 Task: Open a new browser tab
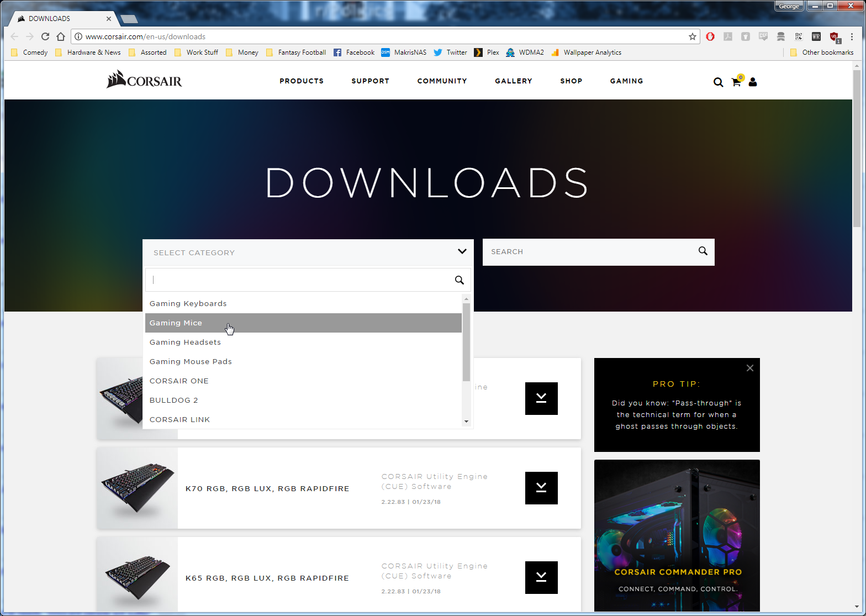[129, 19]
